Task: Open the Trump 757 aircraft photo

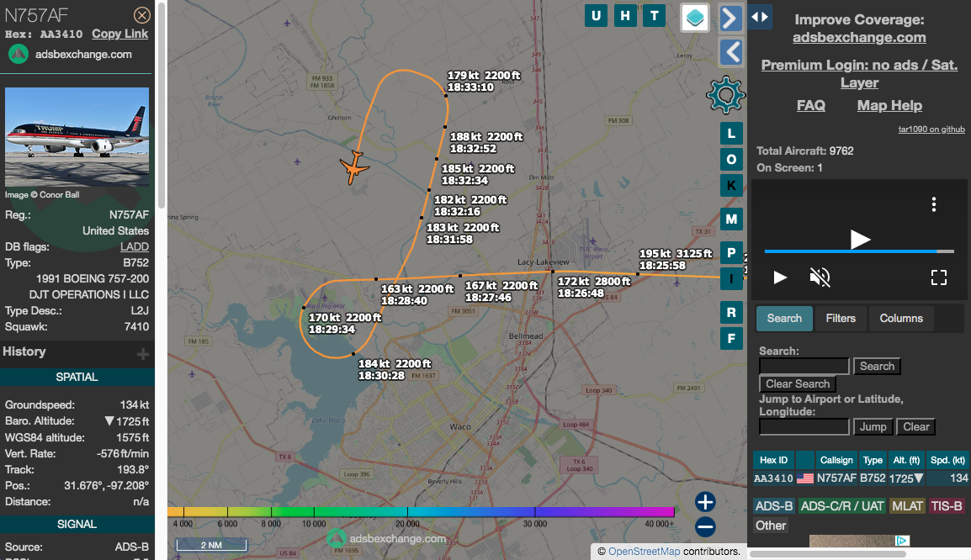Action: (x=77, y=137)
